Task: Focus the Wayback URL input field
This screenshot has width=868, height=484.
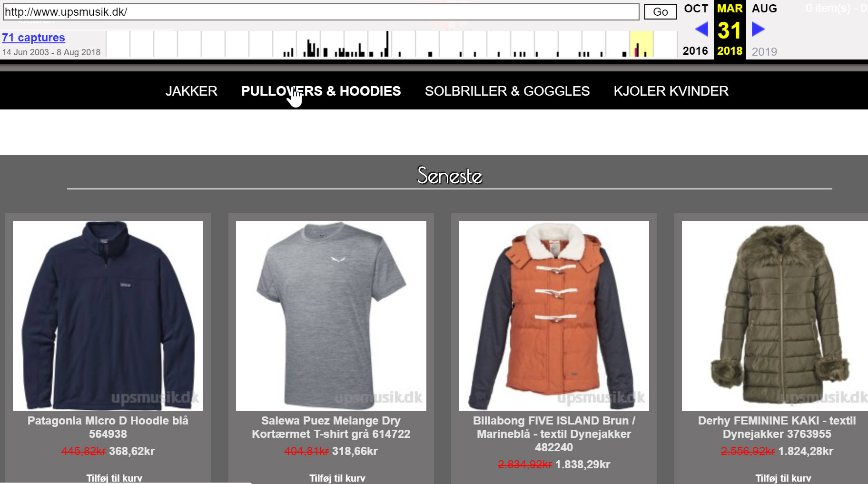Action: [x=321, y=12]
